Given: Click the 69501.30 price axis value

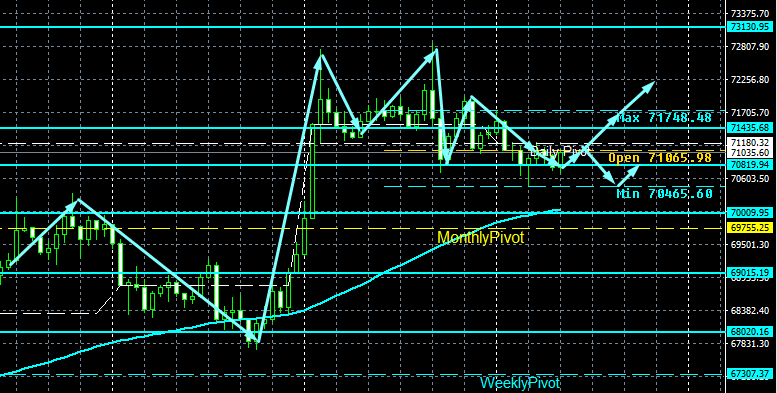Looking at the screenshot, I should pos(750,244).
